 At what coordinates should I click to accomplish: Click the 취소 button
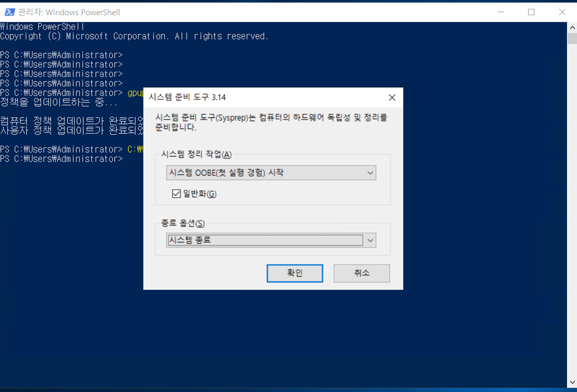(362, 273)
